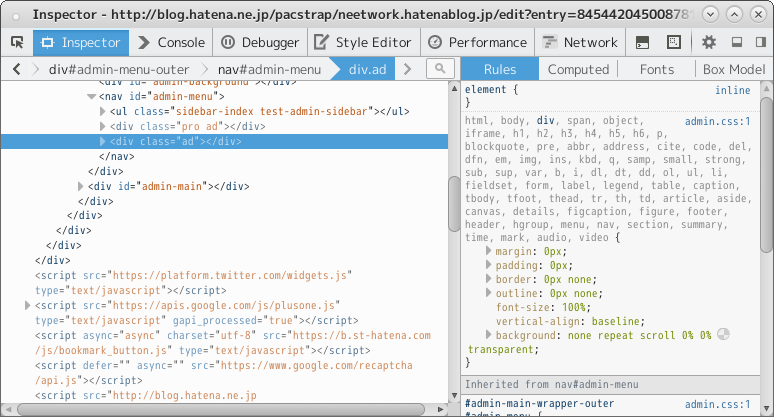This screenshot has height=417, width=774.
Task: Open the Performance panel
Action: point(477,42)
